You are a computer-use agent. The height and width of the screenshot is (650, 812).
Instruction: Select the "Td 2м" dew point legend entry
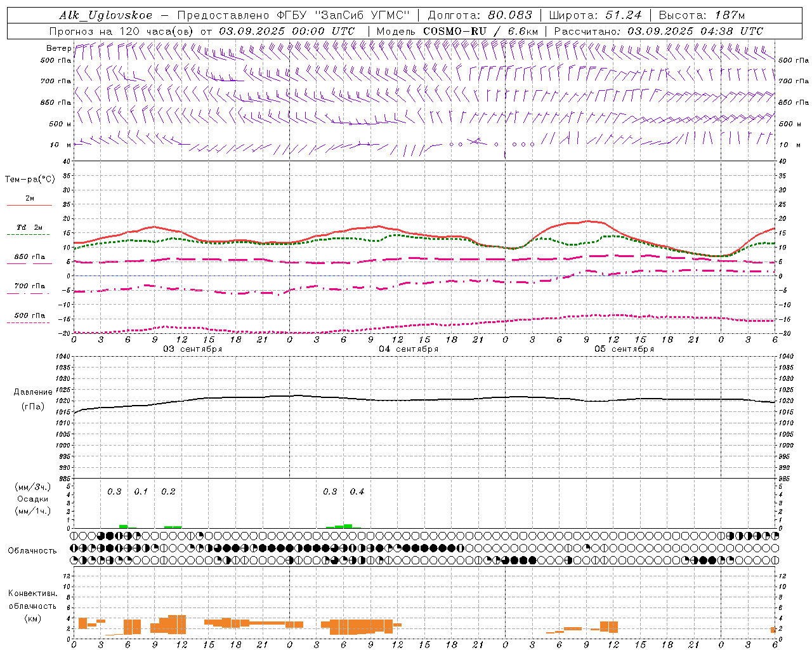pos(30,227)
